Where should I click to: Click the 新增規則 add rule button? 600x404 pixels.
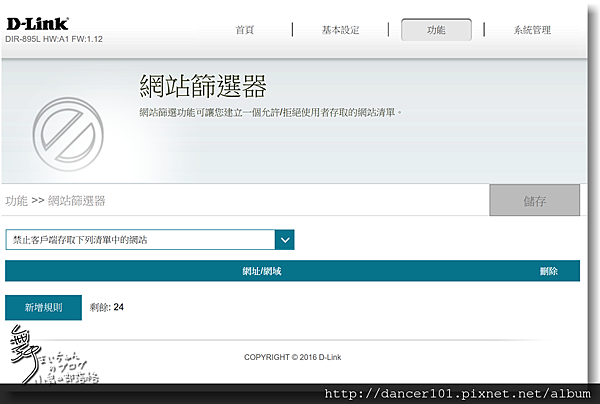43,307
